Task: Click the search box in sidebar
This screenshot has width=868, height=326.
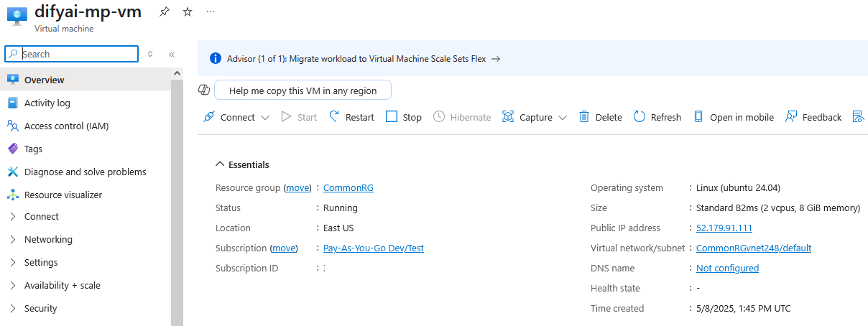Action: (x=72, y=54)
